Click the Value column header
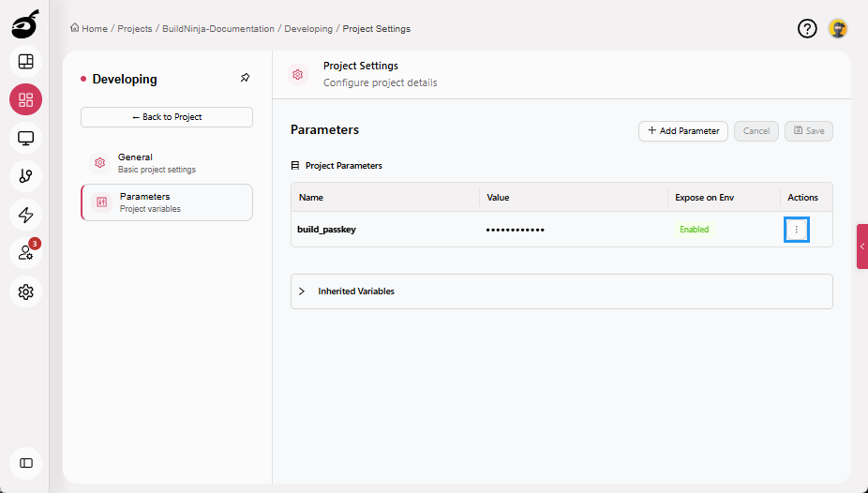This screenshot has height=493, width=868. (x=498, y=198)
